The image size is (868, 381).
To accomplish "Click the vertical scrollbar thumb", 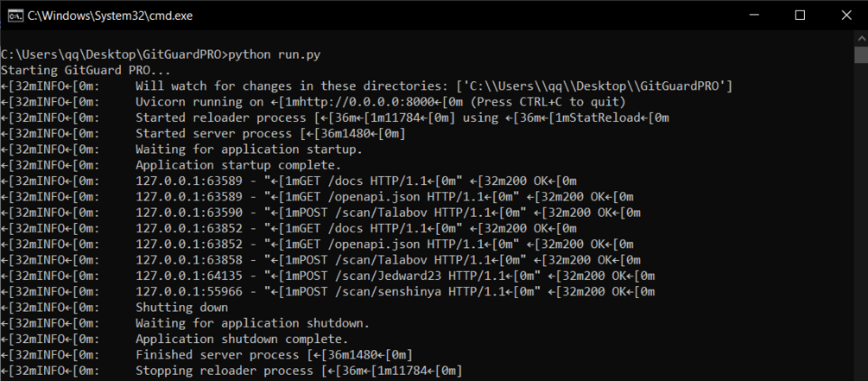I will 861,55.
